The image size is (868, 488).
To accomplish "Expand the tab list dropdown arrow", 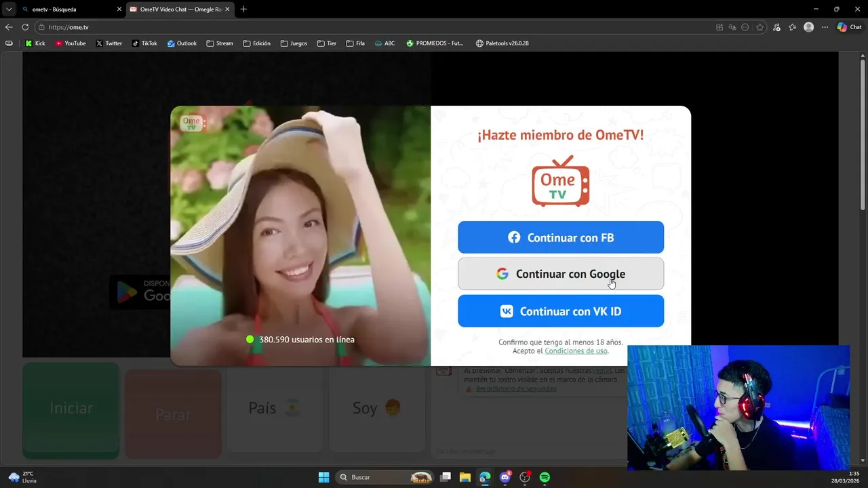I will coord(9,9).
